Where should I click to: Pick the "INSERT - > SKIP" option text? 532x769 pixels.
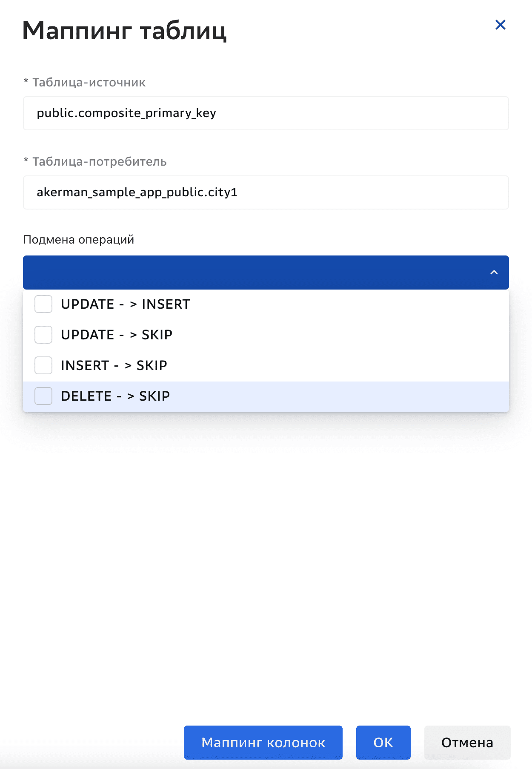tap(114, 365)
